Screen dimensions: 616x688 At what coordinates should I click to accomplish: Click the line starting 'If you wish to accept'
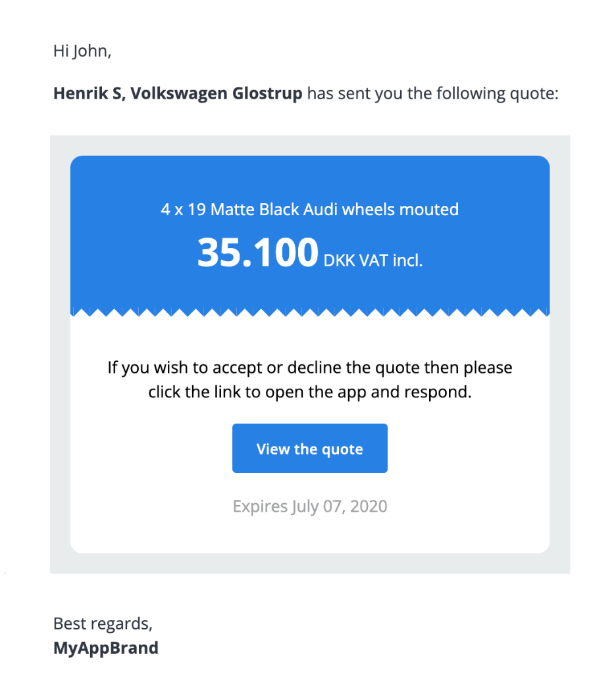coord(309,367)
